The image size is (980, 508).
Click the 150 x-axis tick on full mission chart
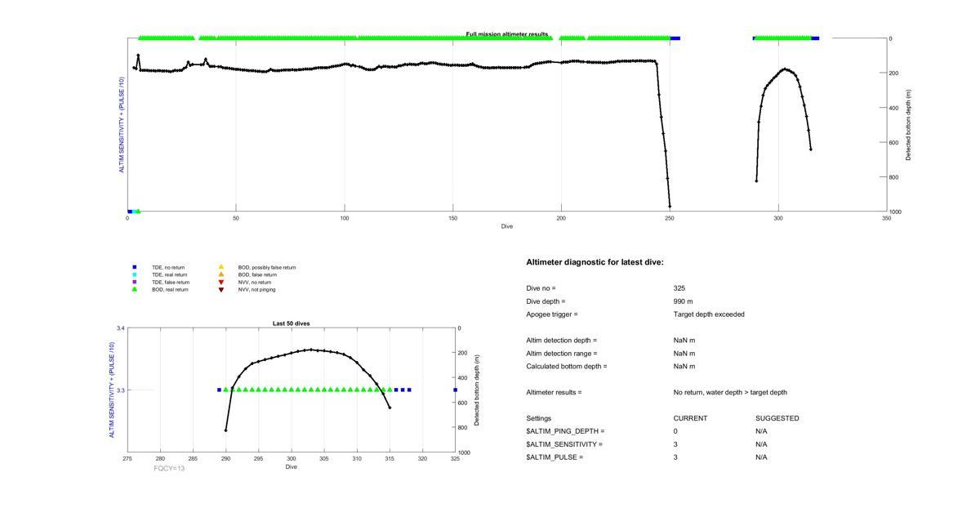point(452,218)
